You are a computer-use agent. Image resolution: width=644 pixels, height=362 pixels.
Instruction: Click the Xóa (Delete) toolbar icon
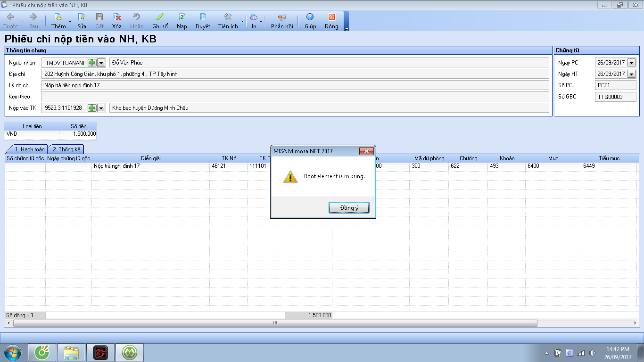click(117, 17)
